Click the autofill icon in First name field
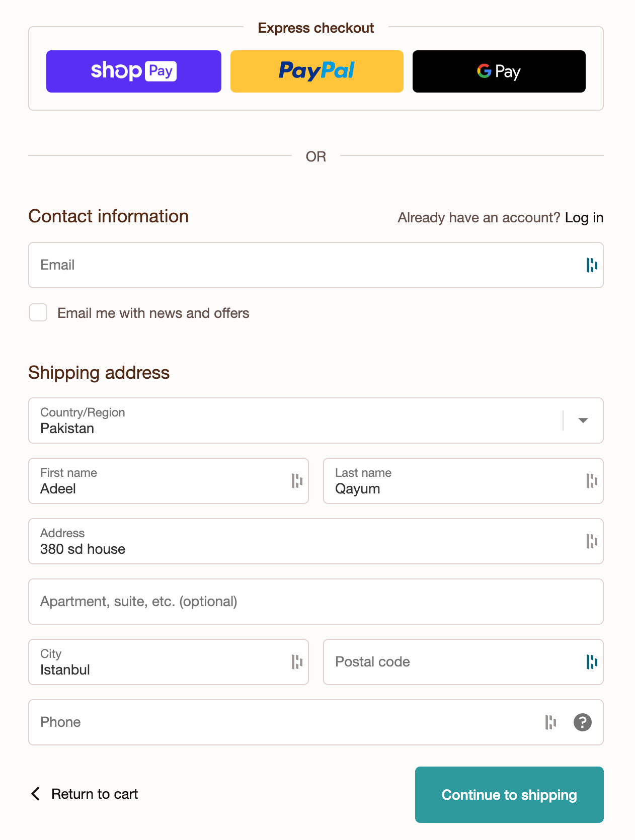 click(x=297, y=481)
